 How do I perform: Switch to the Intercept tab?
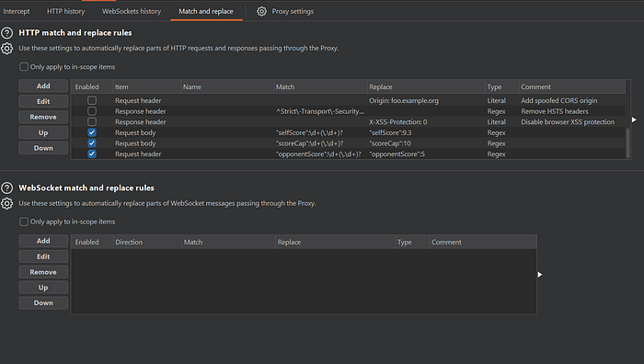17,12
